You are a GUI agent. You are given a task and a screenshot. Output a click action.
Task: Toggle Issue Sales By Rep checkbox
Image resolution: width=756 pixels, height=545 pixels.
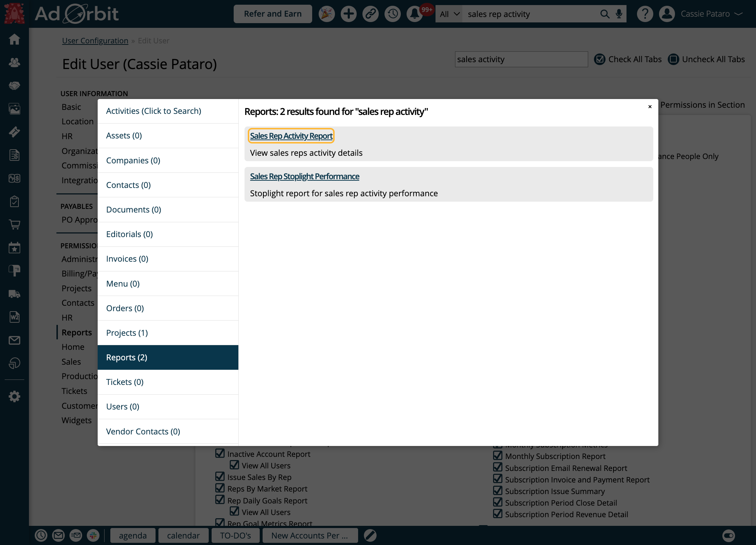coord(220,477)
